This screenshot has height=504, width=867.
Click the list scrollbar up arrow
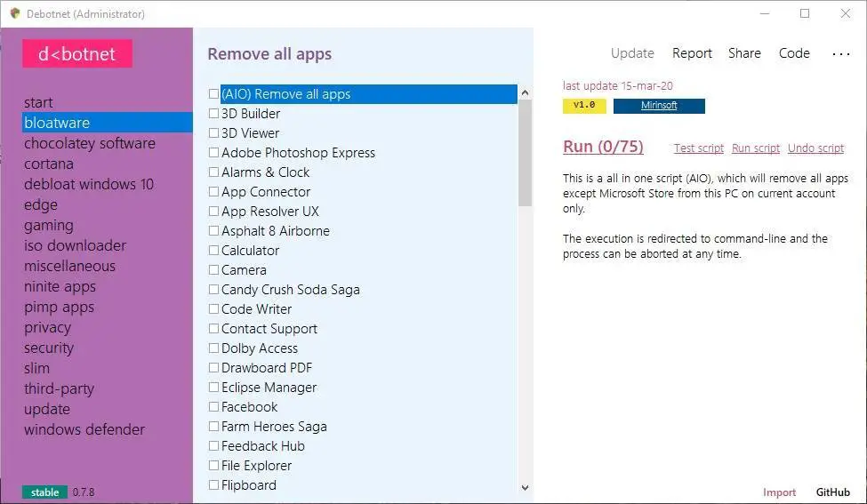coord(525,93)
